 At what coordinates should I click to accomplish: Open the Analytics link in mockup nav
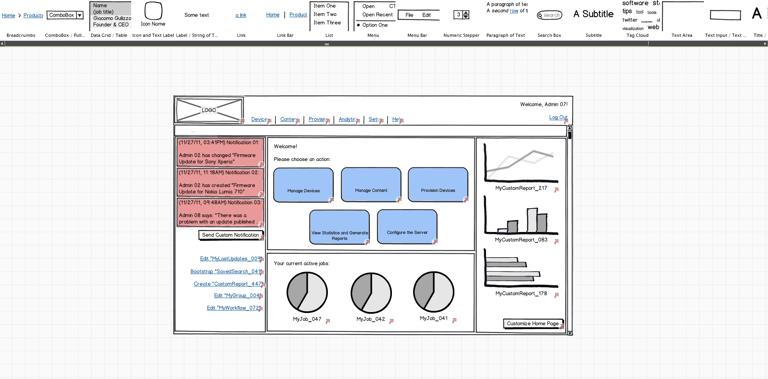coord(348,119)
